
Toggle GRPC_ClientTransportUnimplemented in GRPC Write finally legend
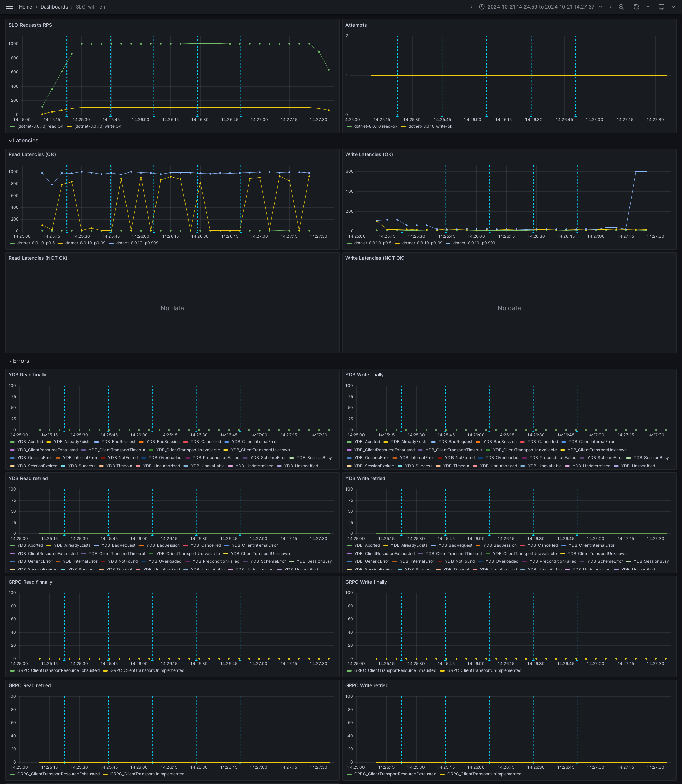tap(484, 670)
